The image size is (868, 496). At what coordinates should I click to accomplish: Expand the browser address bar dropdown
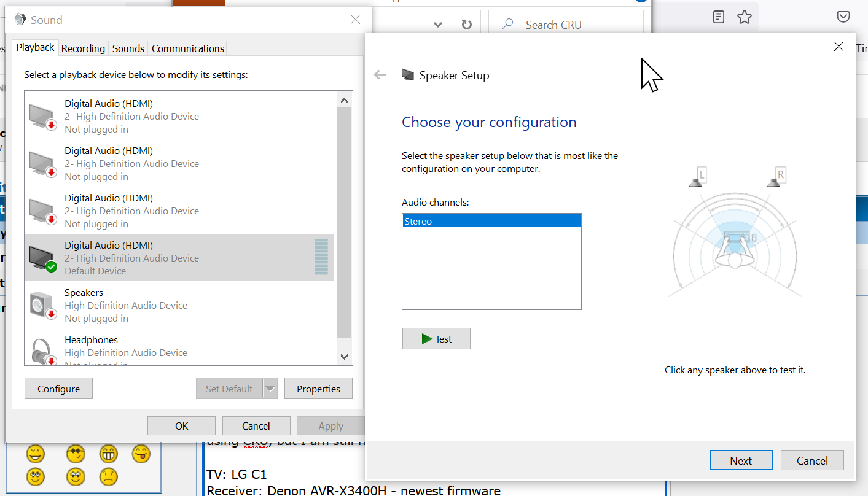(x=438, y=25)
